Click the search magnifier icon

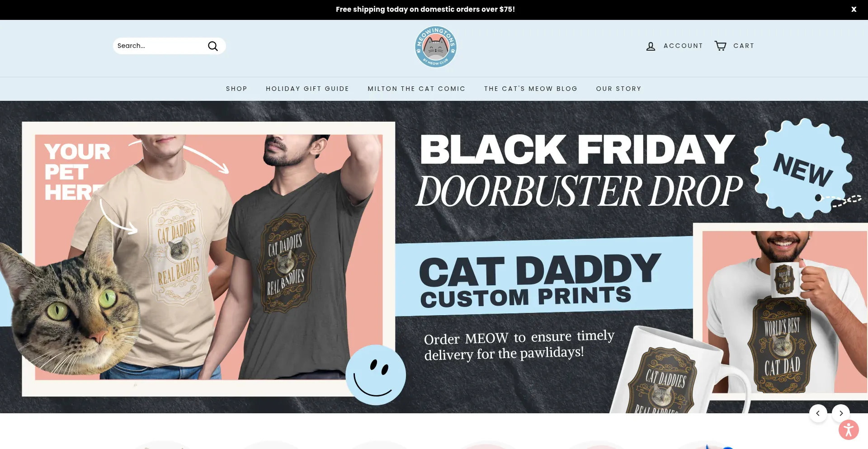213,46
